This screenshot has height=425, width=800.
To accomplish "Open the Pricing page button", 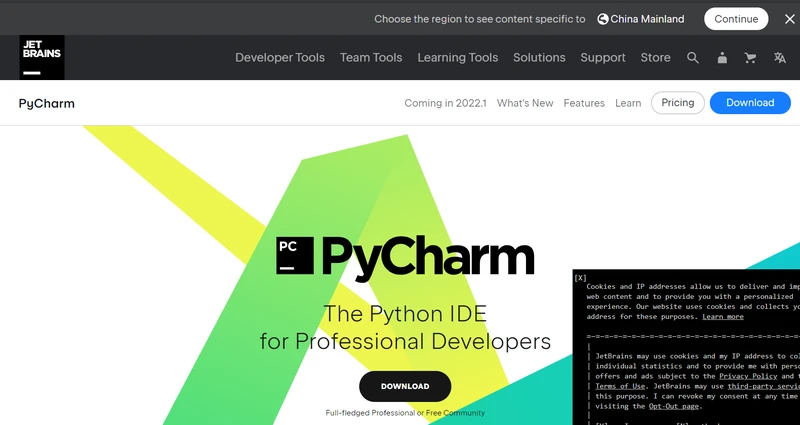I will pos(677,103).
